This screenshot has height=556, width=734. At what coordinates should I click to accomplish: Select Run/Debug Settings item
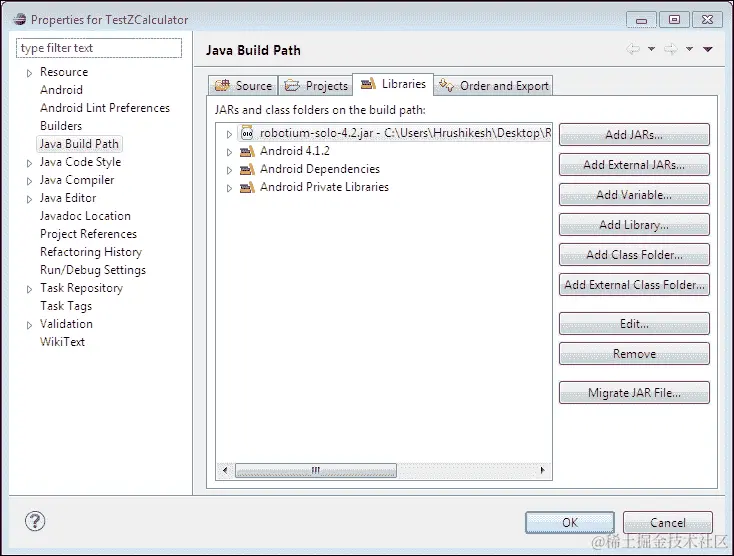(x=93, y=270)
